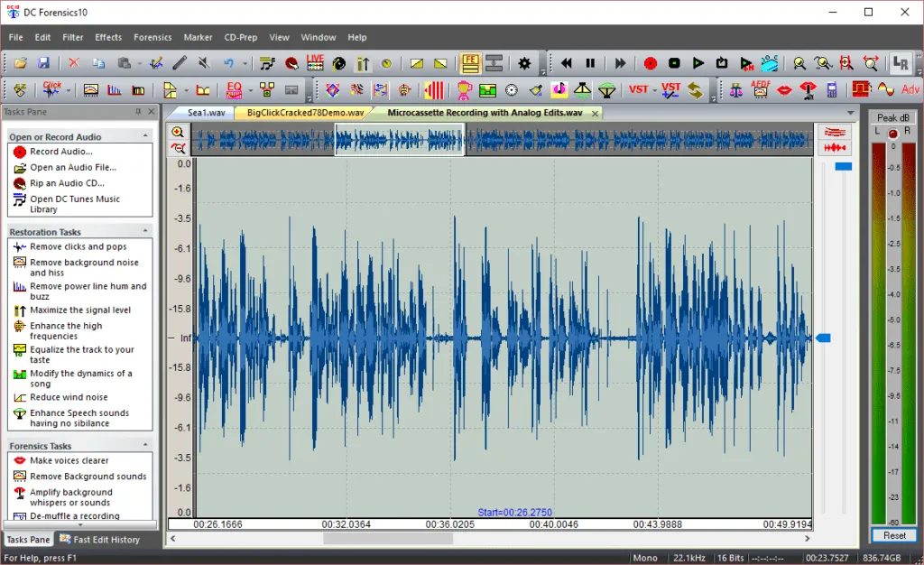Screen dimensions: 924x565
Task: Click the vertical zoom slider handle at Inf
Action: (823, 338)
